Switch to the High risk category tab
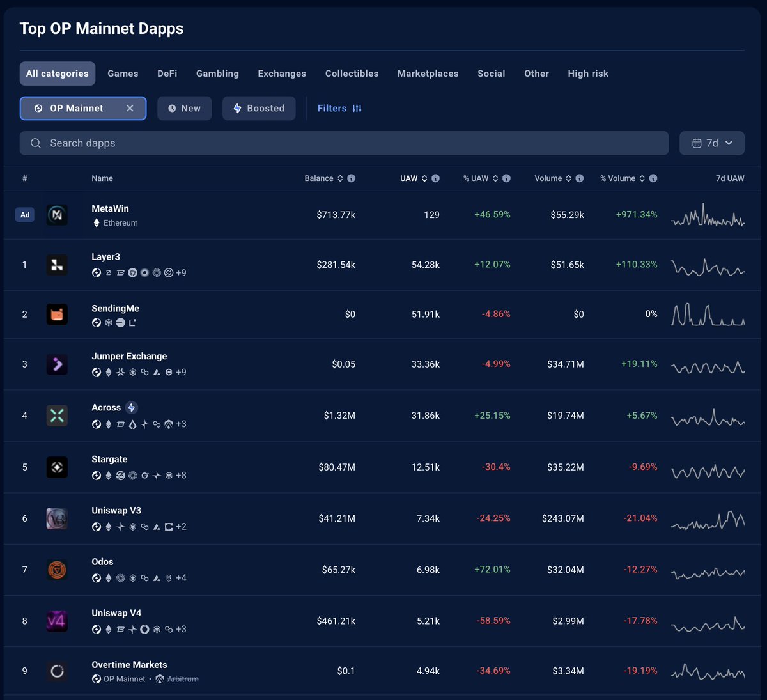Image resolution: width=767 pixels, height=700 pixels. (588, 74)
